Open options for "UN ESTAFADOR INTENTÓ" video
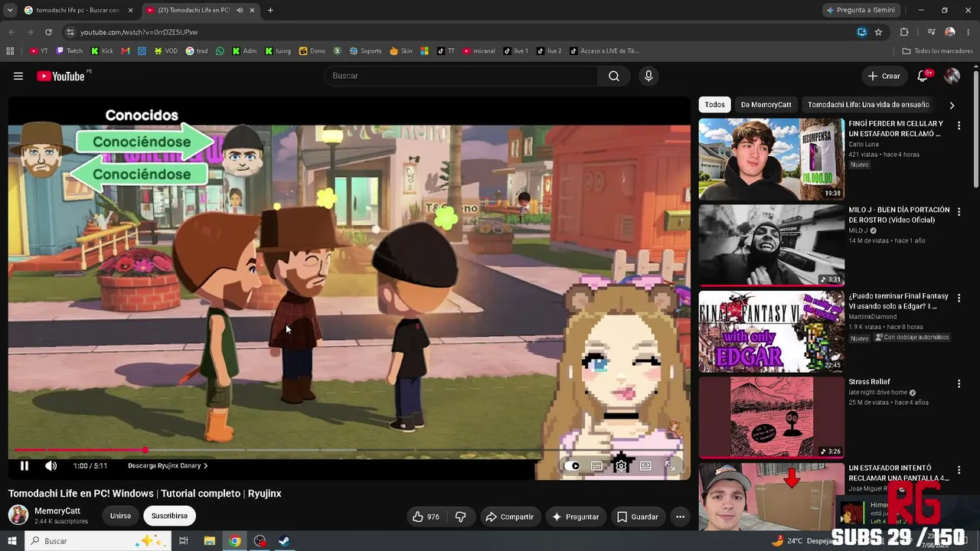 click(x=959, y=470)
